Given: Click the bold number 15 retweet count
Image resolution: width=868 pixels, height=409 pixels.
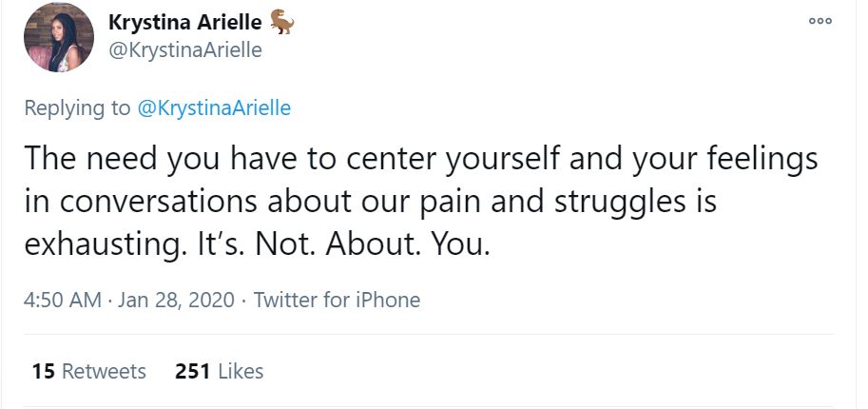Looking at the screenshot, I should click(43, 371).
